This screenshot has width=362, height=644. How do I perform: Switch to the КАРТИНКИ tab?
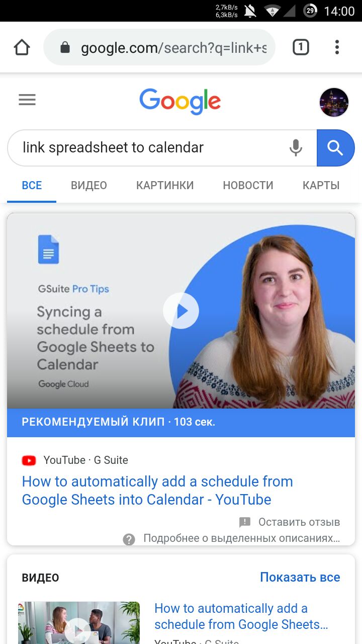[165, 185]
